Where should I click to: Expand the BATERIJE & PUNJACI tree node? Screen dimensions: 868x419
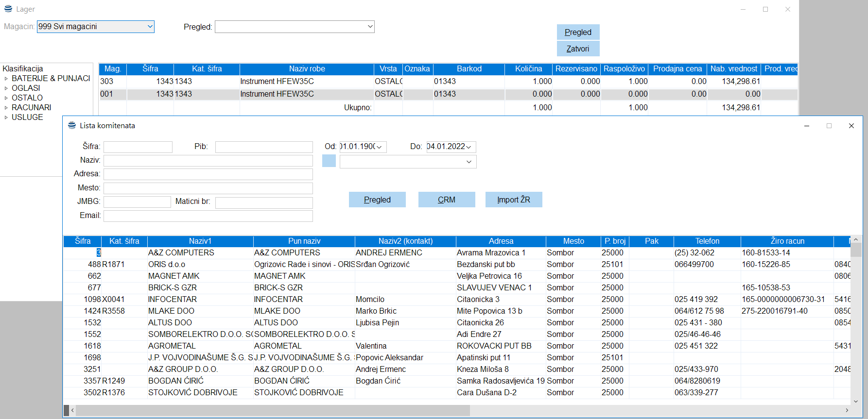click(6, 79)
